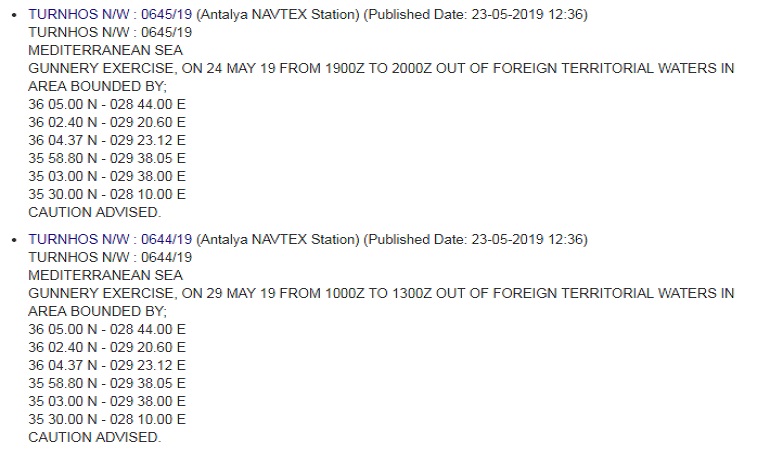Click plain TURNHOS N/W : 0644/19 heading line

click(110, 257)
